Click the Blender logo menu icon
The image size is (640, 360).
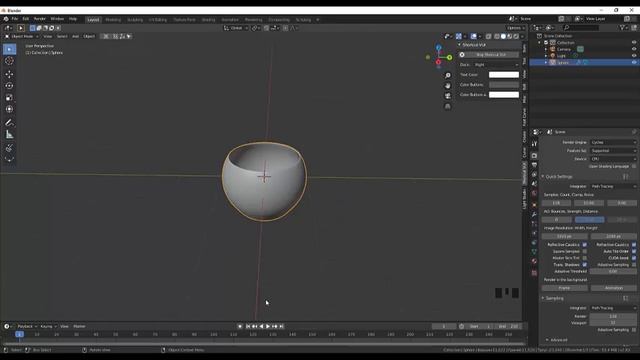pyautogui.click(x=6, y=19)
